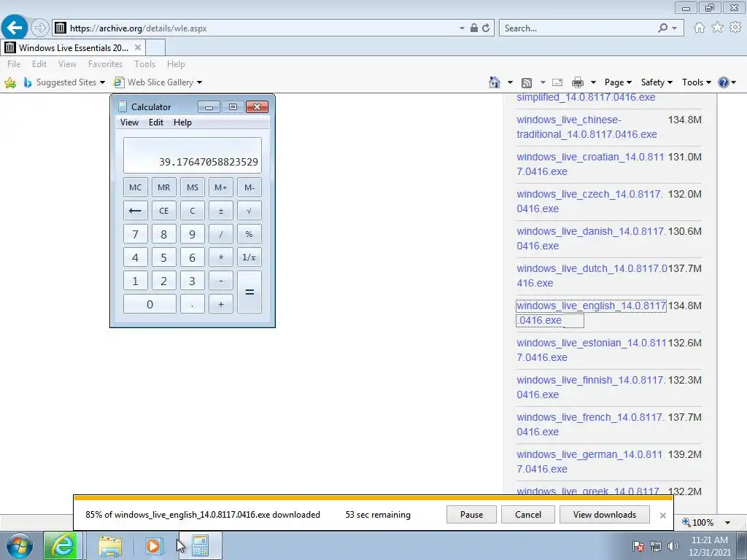Open windows_live_croatian exe link
Viewport: 747px width, 560px height.
coord(590,164)
